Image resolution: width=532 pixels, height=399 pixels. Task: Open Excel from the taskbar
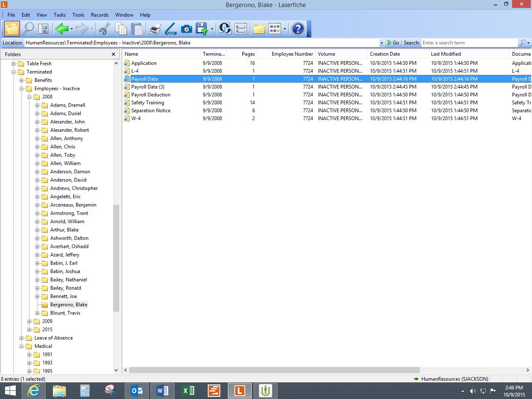(x=188, y=391)
